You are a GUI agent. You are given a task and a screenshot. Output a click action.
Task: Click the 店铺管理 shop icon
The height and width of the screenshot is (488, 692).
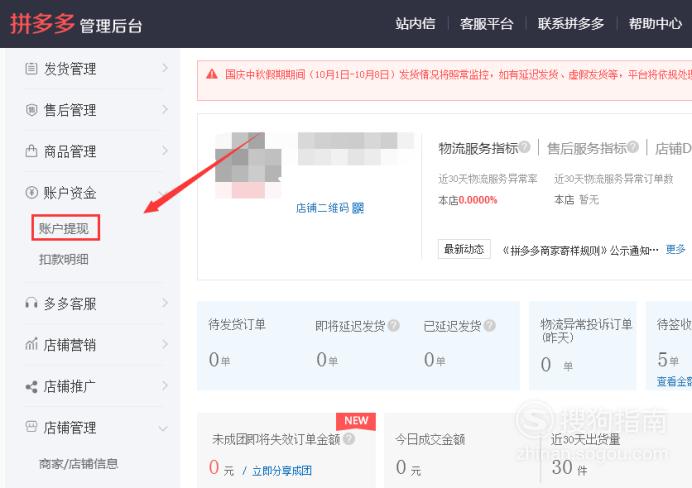coord(31,427)
